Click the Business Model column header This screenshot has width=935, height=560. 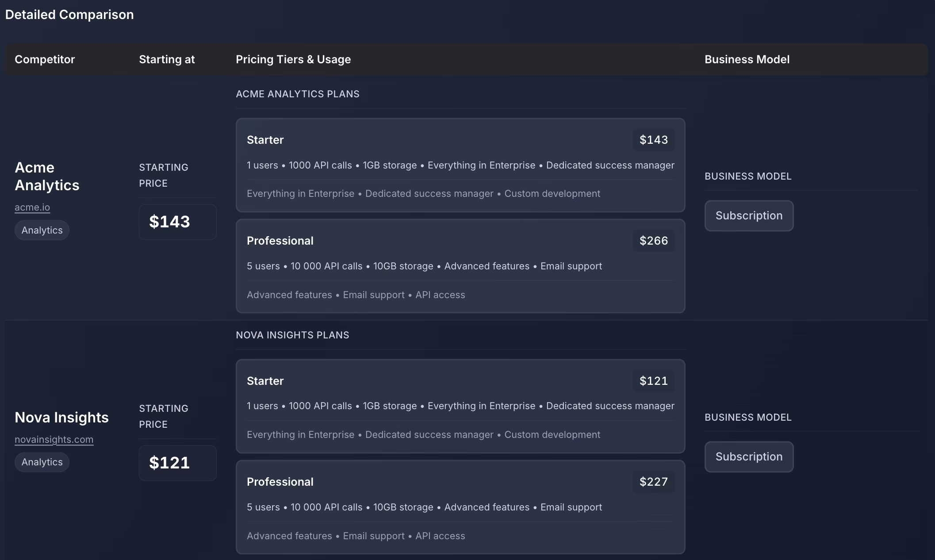[747, 59]
